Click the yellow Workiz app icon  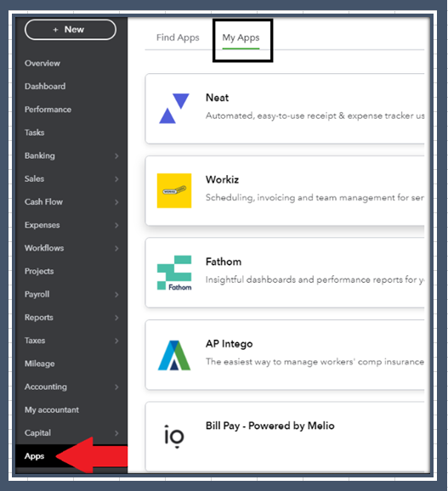tap(174, 190)
